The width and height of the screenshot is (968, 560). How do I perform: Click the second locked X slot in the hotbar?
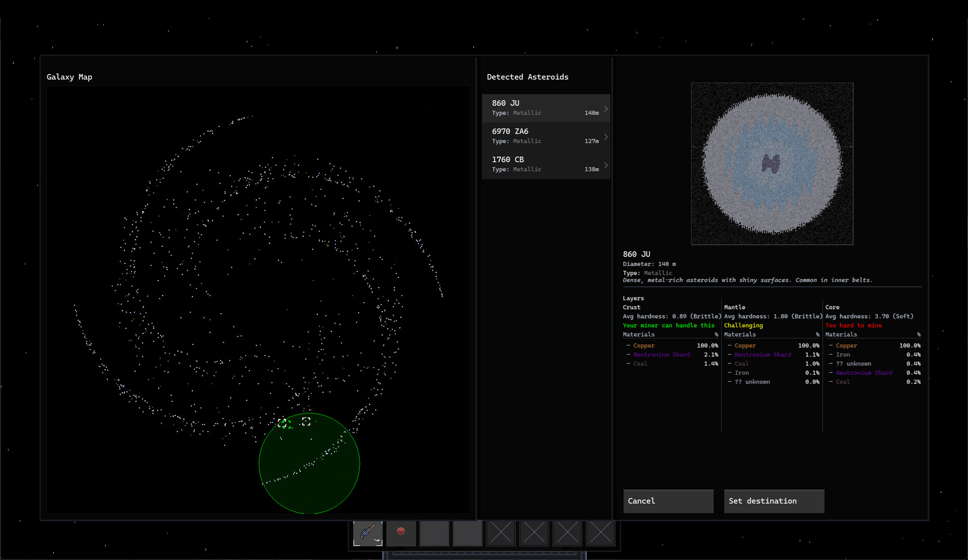coord(534,533)
